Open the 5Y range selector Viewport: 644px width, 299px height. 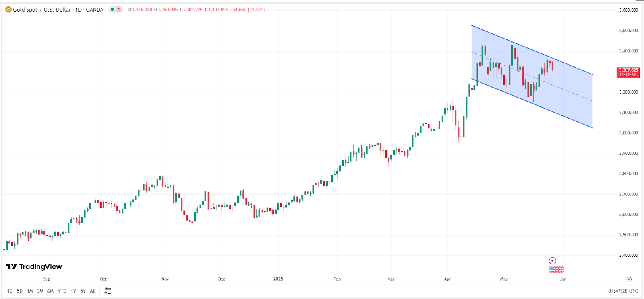pos(83,291)
